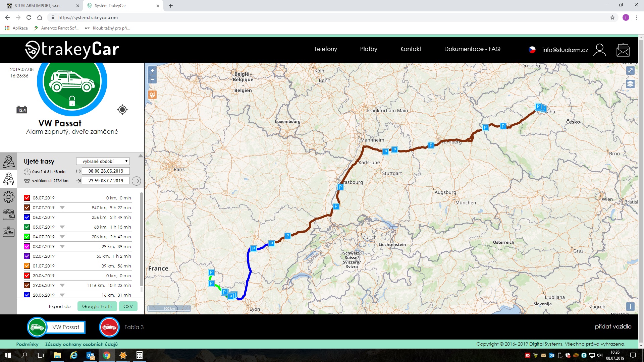The image size is (644, 362).
Task: Open the Platby menu item
Action: [369, 49]
